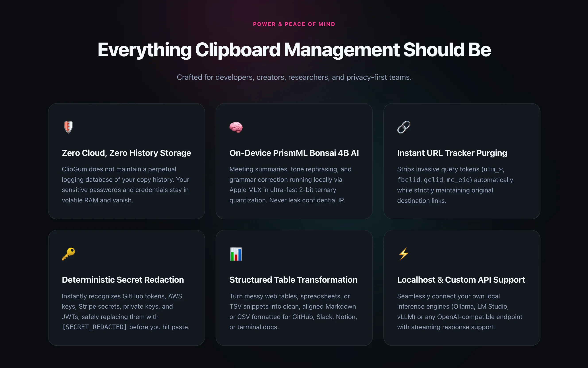Screen dimensions: 588x368
Task: Click the 'Turn messy web tables' description
Action: [293, 311]
